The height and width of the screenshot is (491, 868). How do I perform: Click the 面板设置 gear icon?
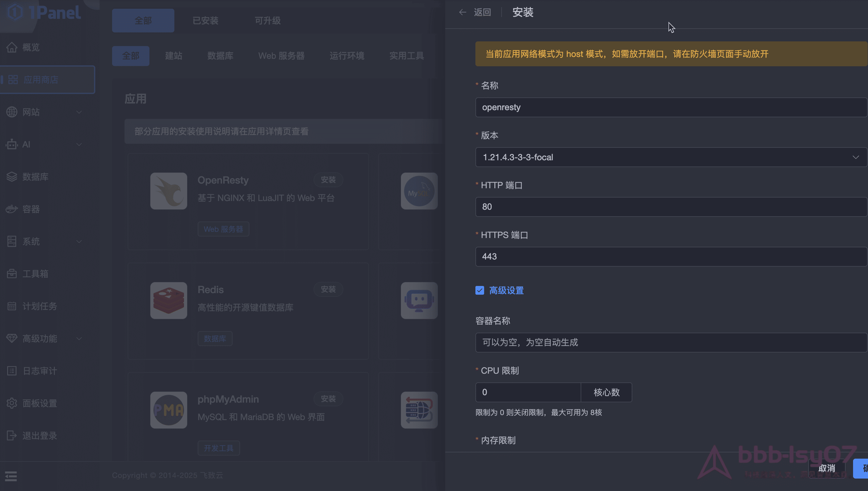(x=12, y=403)
